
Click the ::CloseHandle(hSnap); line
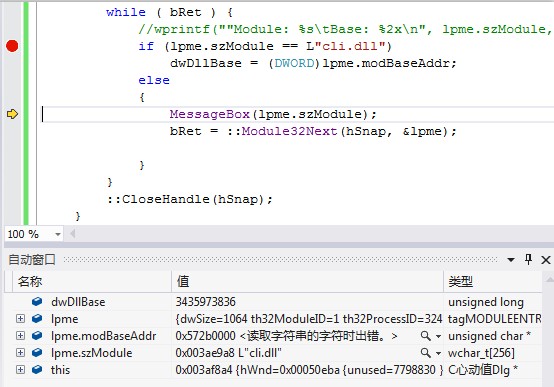(x=190, y=199)
